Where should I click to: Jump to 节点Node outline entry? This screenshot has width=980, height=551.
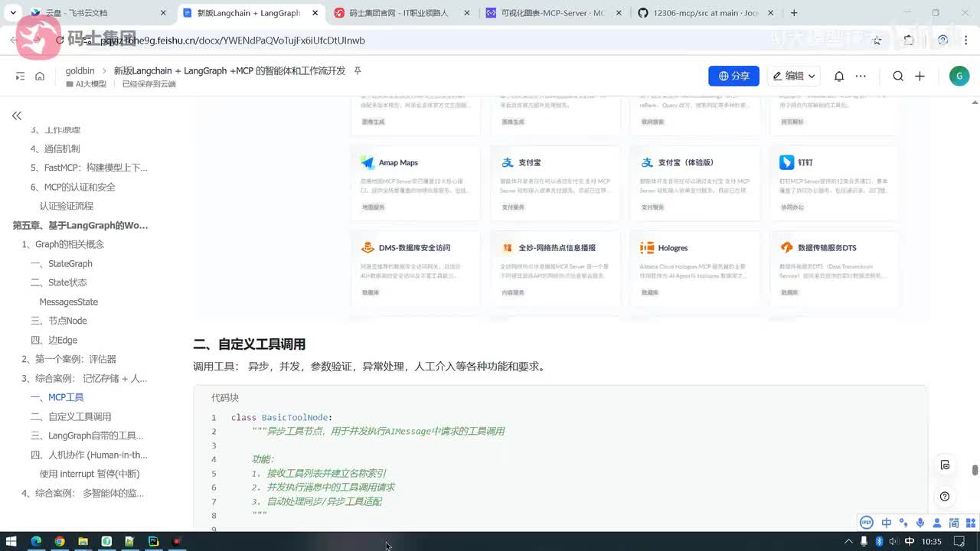coord(59,321)
